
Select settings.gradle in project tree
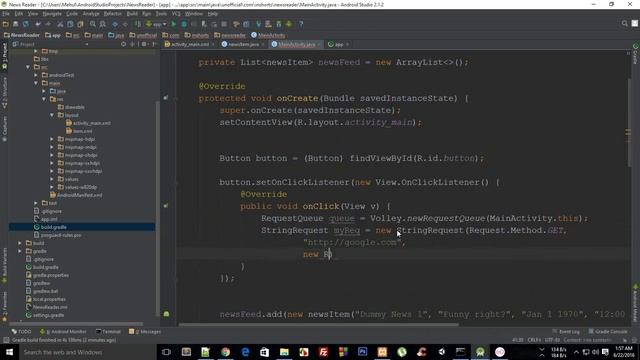[x=48, y=315]
